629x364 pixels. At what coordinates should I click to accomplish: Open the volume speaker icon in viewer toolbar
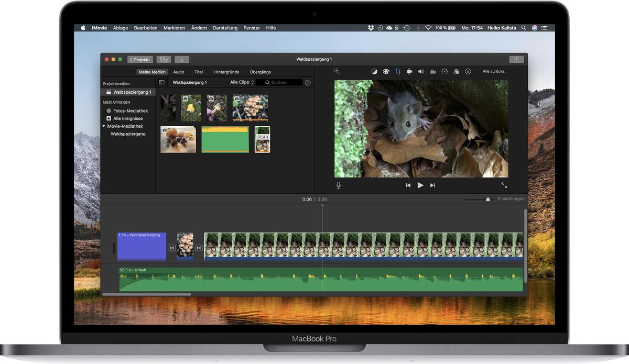(x=421, y=72)
